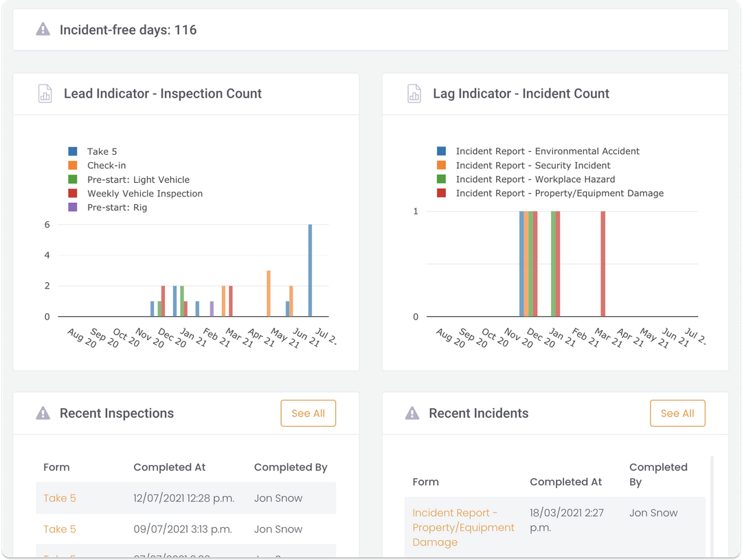Image resolution: width=742 pixels, height=560 pixels.
Task: Click the warning icon next to Recent Inspections
Action: pyautogui.click(x=44, y=413)
